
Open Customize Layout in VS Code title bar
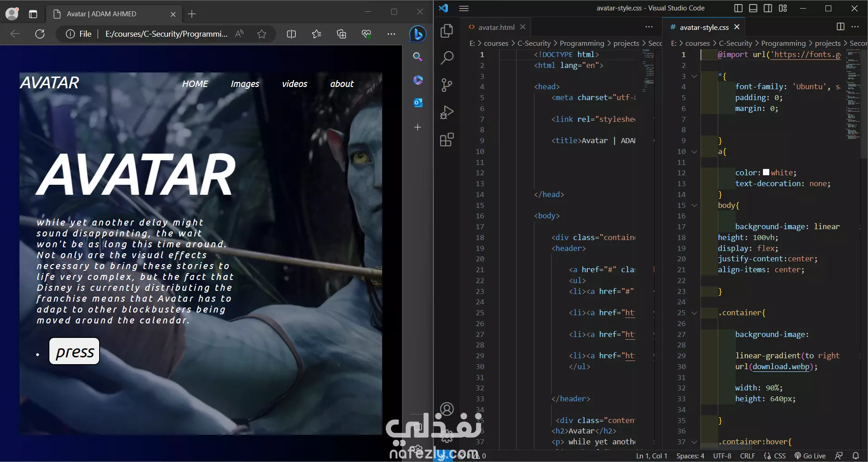click(783, 8)
